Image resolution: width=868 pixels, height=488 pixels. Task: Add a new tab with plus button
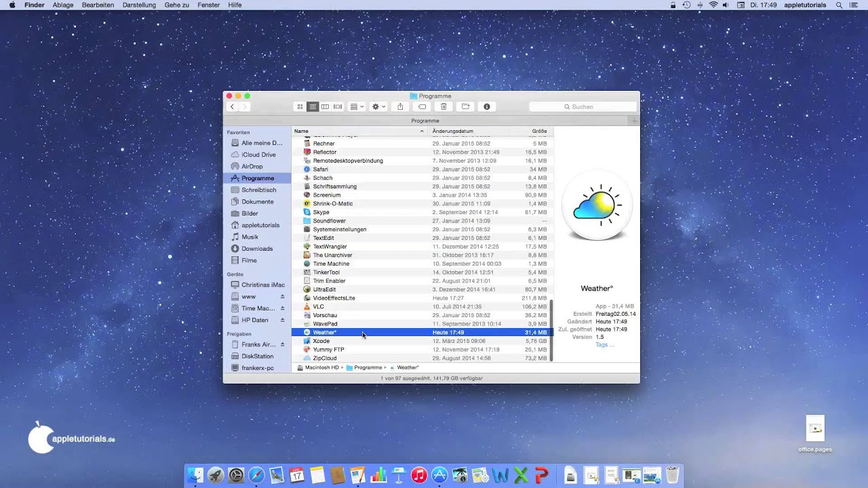point(634,121)
